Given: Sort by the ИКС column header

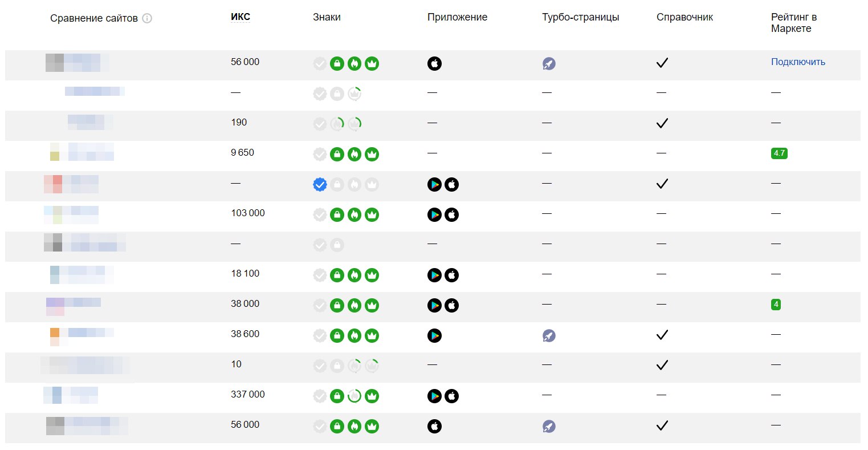Looking at the screenshot, I should (x=241, y=17).
